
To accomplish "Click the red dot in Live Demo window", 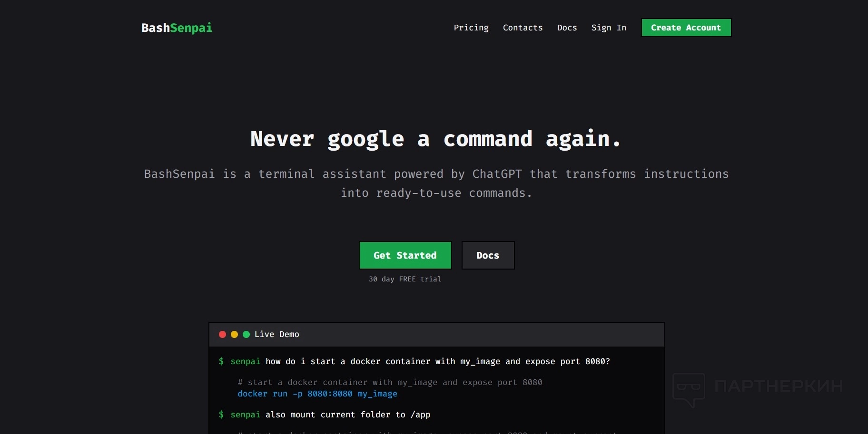I will [x=222, y=335].
